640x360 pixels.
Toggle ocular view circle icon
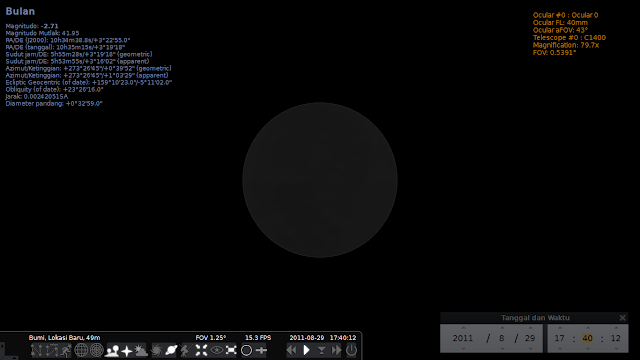tap(246, 350)
